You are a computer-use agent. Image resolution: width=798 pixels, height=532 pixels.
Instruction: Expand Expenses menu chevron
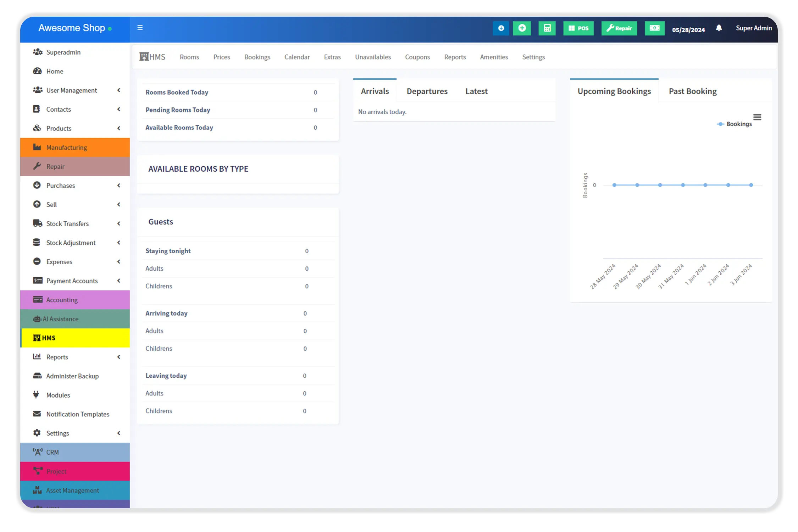[x=119, y=262]
